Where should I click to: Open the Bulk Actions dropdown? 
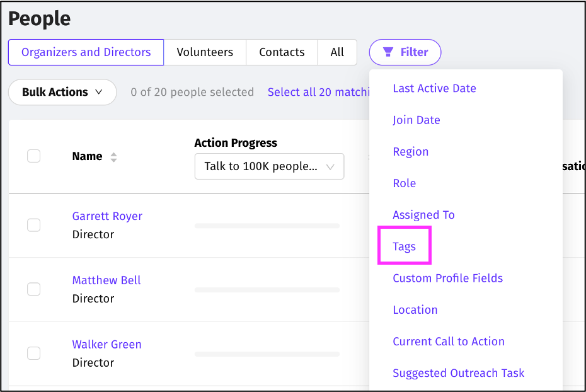click(62, 92)
